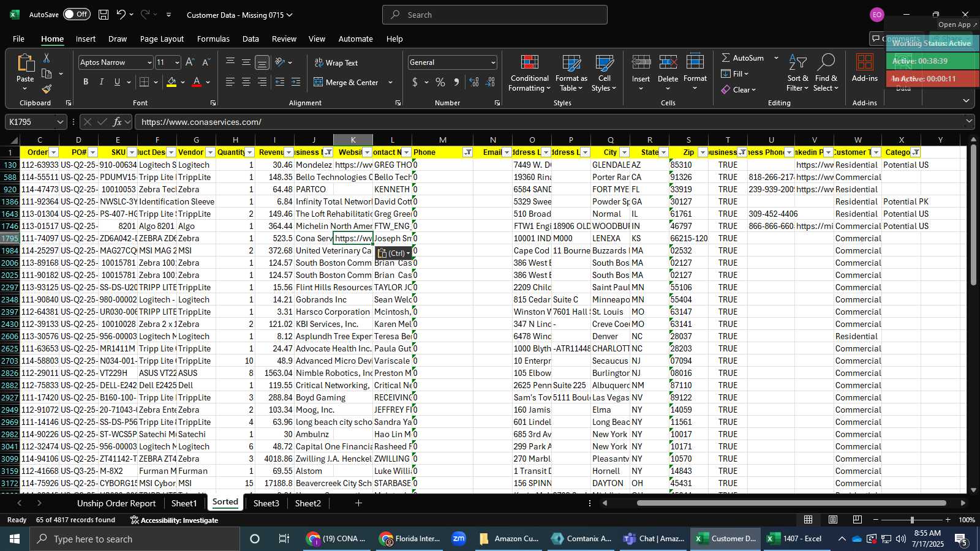
Task: Switch to Unship Order Report sheet
Action: pyautogui.click(x=116, y=503)
